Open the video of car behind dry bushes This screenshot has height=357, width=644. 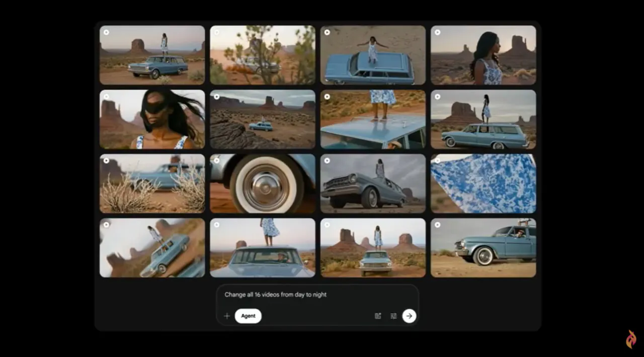point(152,184)
